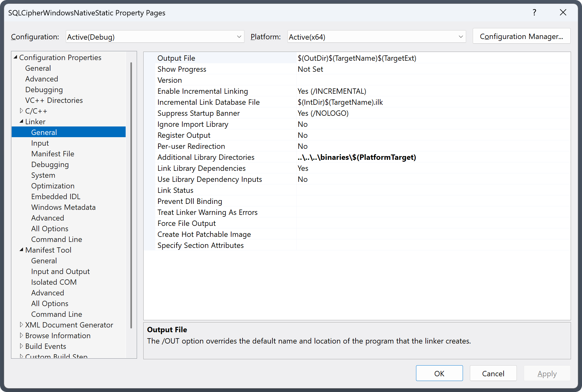Expand Build Events node
The image size is (582, 392).
[x=21, y=346]
